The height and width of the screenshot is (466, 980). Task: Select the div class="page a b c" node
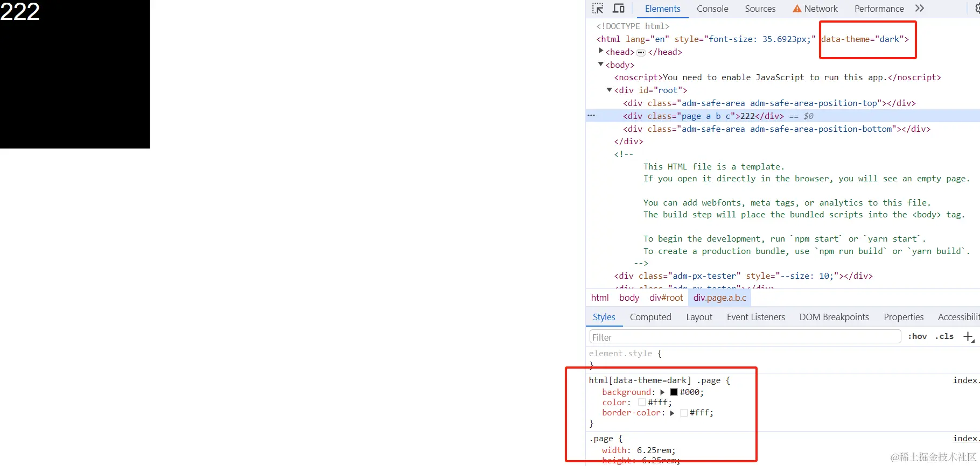[x=703, y=116]
